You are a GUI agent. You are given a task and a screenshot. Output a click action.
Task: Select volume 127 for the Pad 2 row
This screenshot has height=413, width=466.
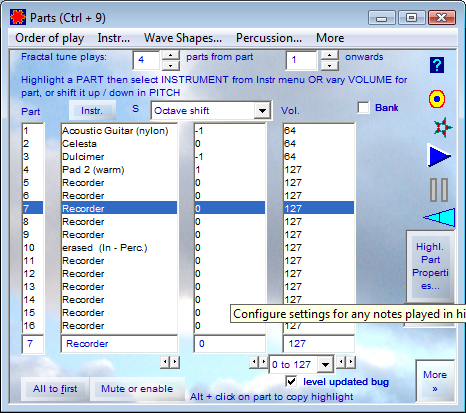click(319, 170)
